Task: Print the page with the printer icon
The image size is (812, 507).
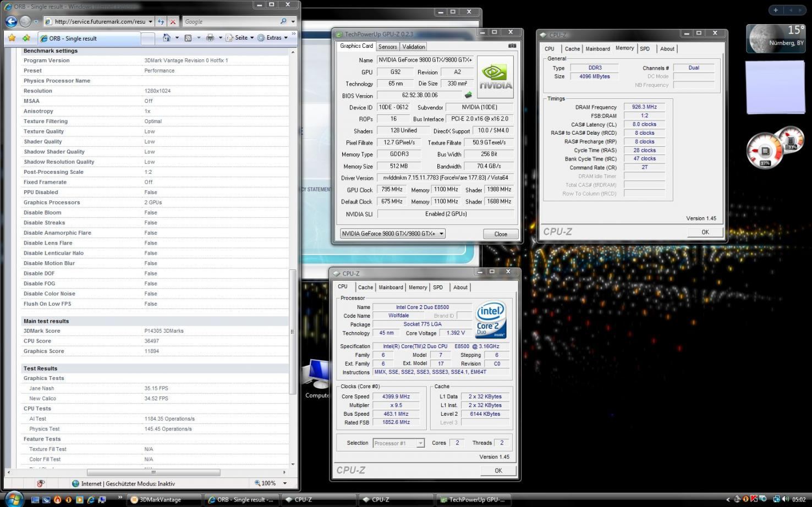Action: pyautogui.click(x=210, y=37)
